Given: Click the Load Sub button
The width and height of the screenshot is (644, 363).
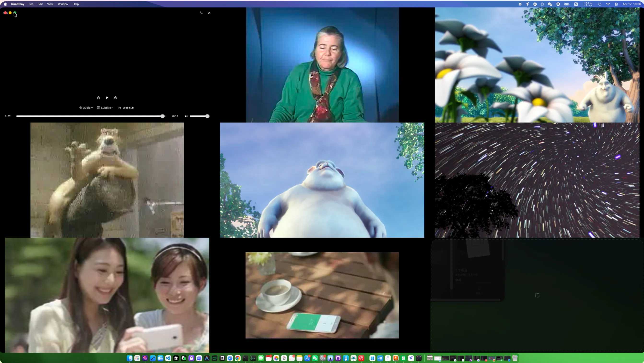Looking at the screenshot, I should [126, 108].
